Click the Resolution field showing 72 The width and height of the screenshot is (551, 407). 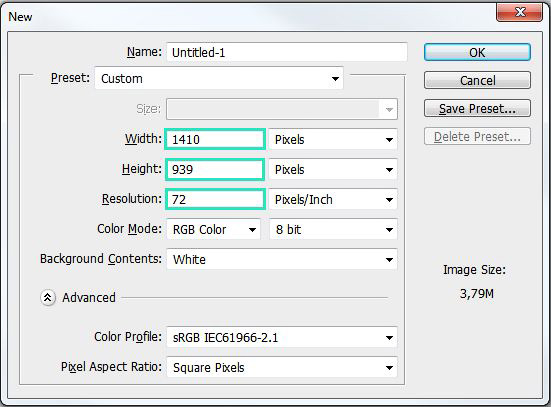click(215, 199)
